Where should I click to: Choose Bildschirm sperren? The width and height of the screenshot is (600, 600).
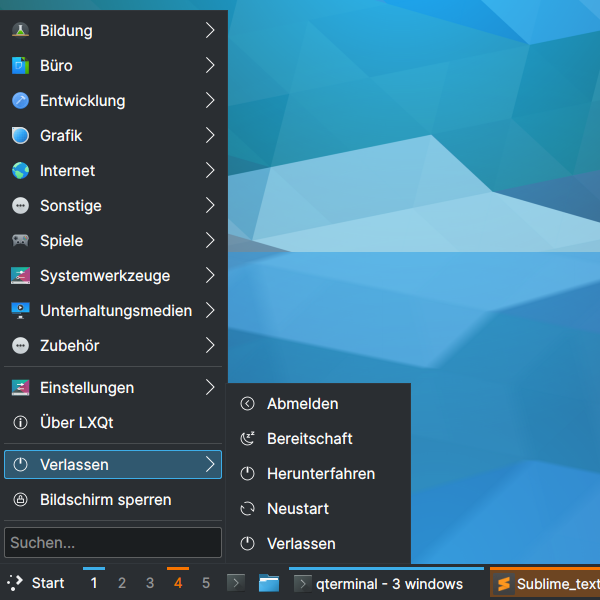113,500
